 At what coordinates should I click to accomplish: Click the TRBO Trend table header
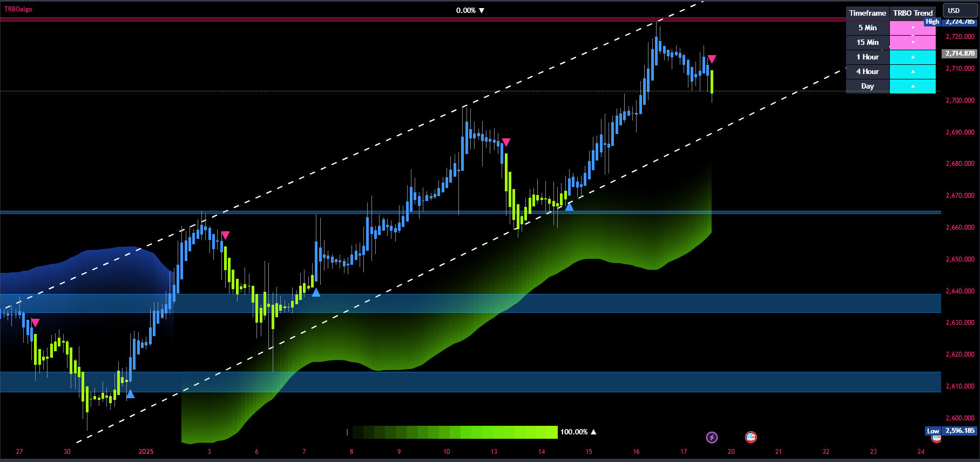tap(913, 13)
